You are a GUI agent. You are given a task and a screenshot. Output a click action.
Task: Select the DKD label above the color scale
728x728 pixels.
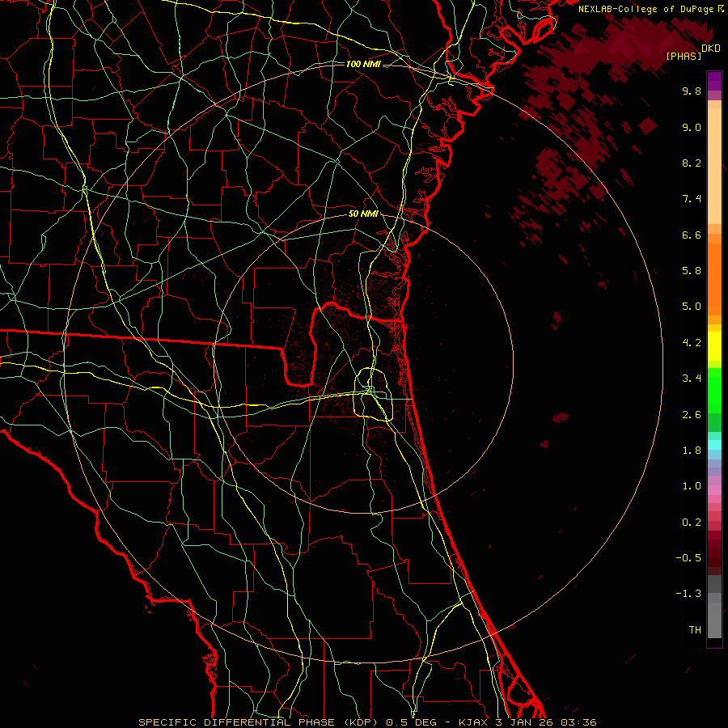(711, 49)
